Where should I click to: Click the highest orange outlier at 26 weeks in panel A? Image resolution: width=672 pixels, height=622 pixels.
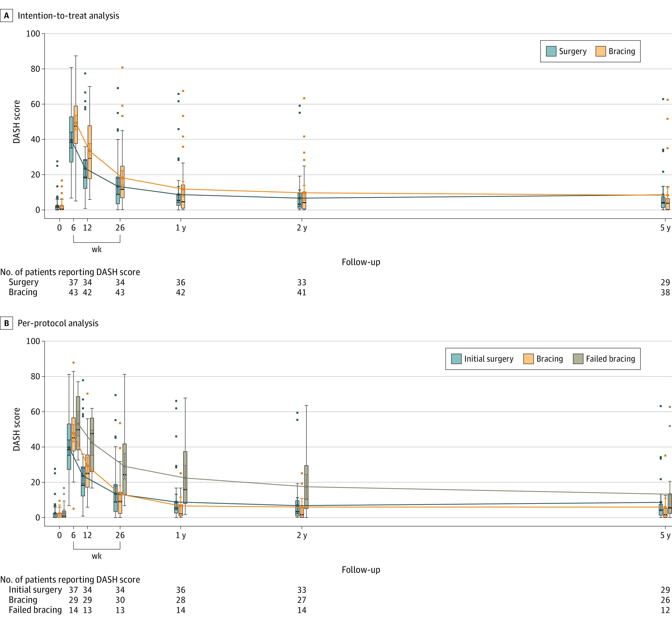coord(122,68)
